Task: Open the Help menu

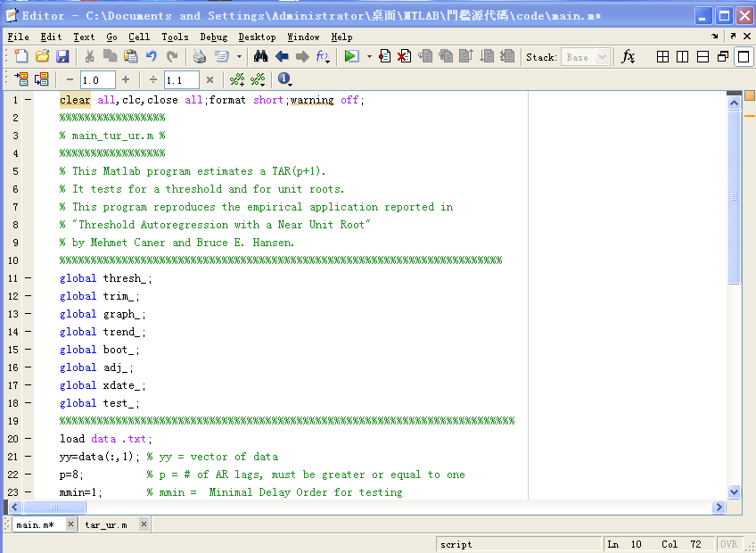Action: coord(341,37)
